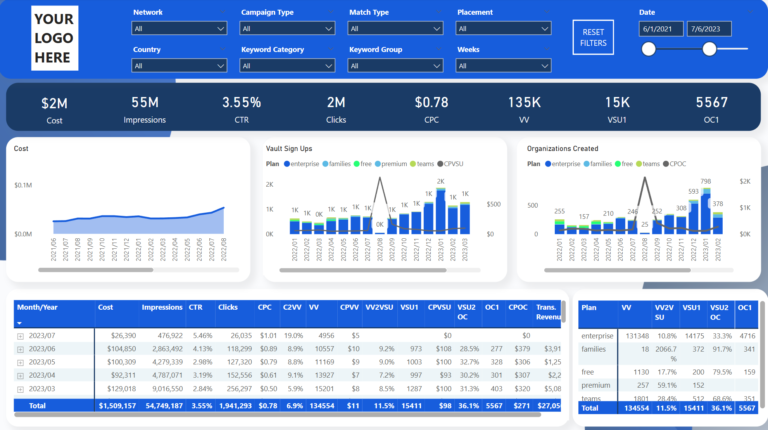Screen dimensions: 768x430
Task: Sort table by CPVV column header
Action: [x=349, y=307]
